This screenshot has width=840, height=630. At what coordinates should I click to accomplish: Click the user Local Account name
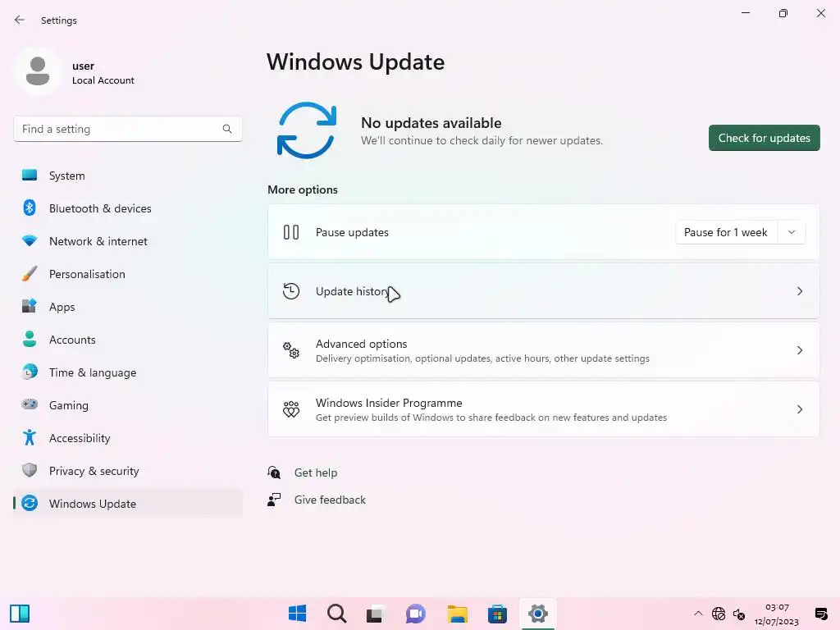click(103, 73)
